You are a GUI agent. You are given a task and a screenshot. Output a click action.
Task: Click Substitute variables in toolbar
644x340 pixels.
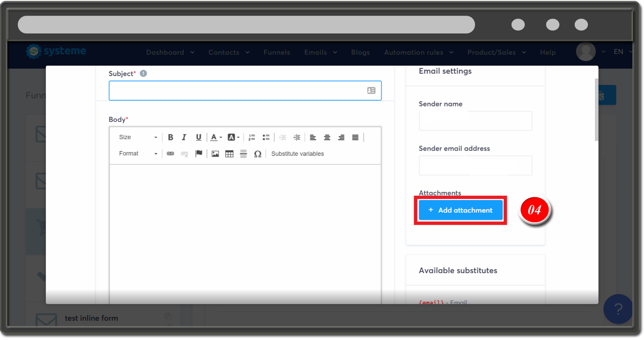pos(297,154)
